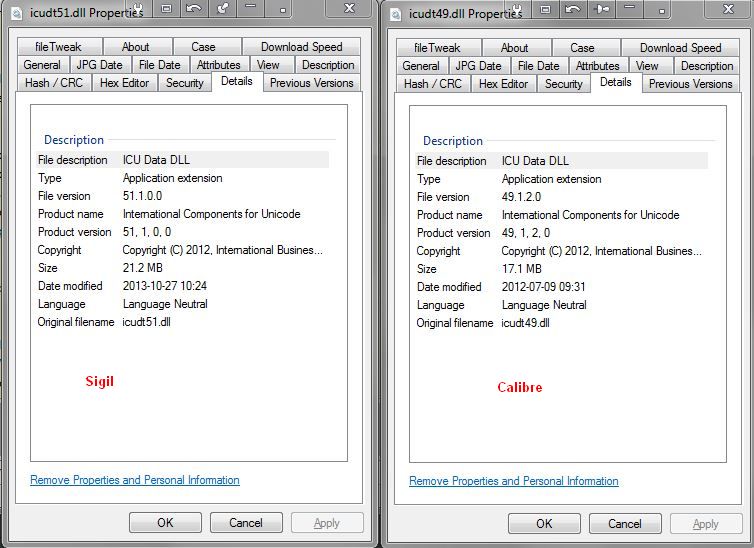Open Previous Versions tab in icudt49.dll window
The height and width of the screenshot is (548, 754).
pyautogui.click(x=691, y=84)
